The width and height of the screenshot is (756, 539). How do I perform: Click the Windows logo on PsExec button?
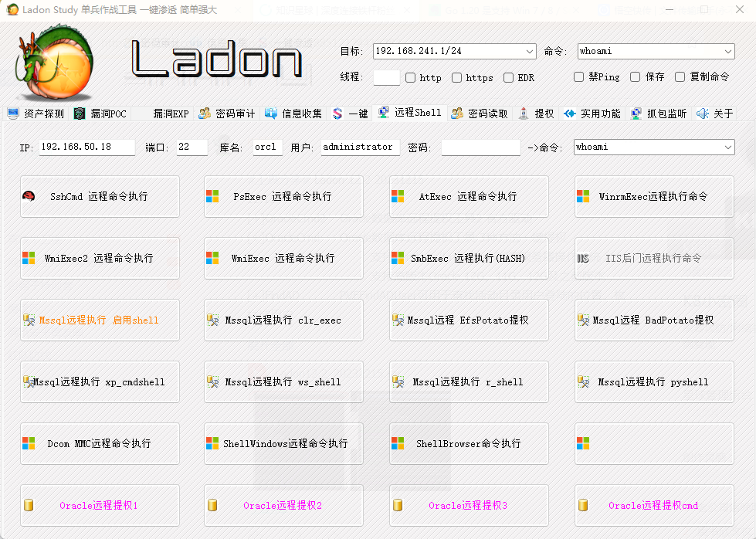click(212, 196)
